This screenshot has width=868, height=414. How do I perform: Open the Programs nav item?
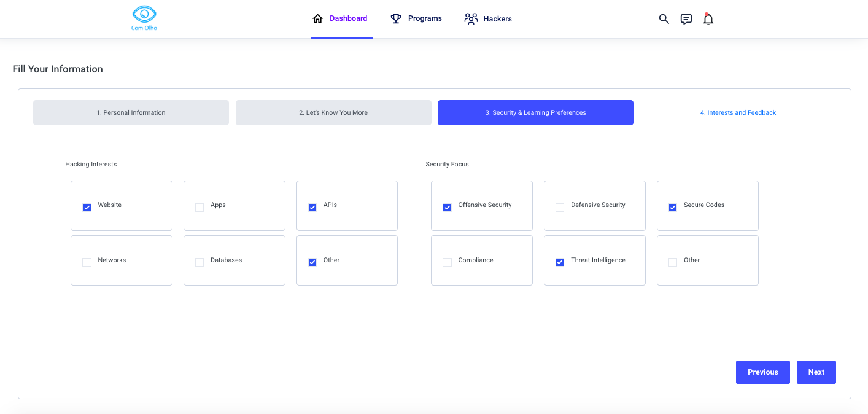(416, 18)
